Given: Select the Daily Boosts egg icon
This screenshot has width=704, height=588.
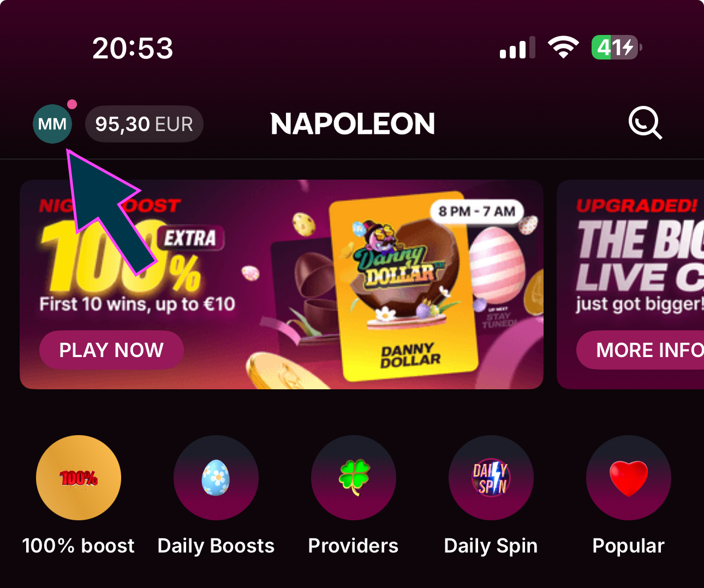Looking at the screenshot, I should coord(216,478).
